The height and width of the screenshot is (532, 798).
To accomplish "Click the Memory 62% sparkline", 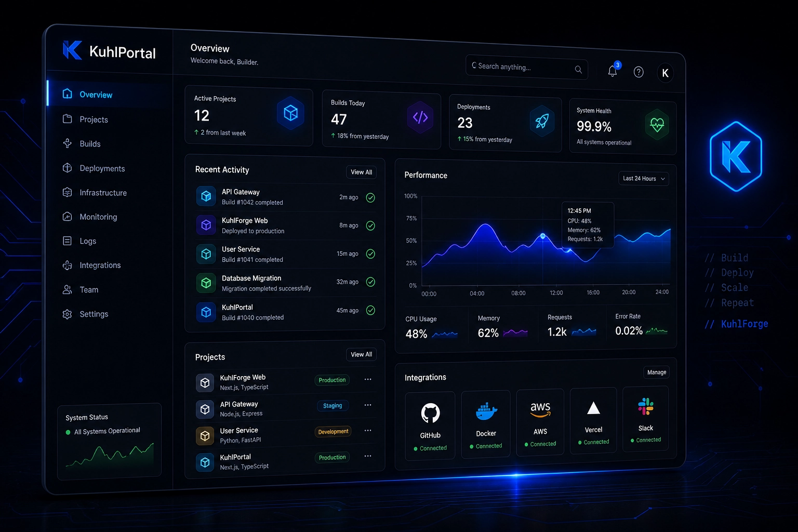I will coord(516,332).
